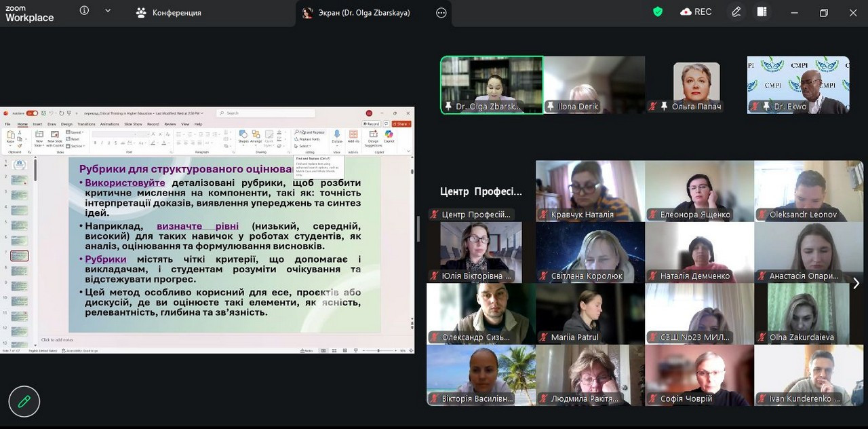Open the PowerPoint comments icon

(x=386, y=124)
